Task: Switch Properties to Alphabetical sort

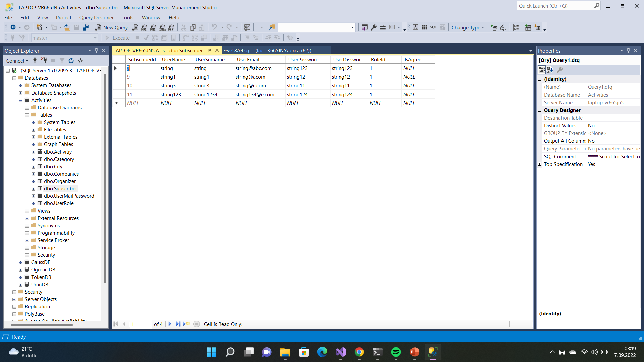Action: tap(550, 70)
